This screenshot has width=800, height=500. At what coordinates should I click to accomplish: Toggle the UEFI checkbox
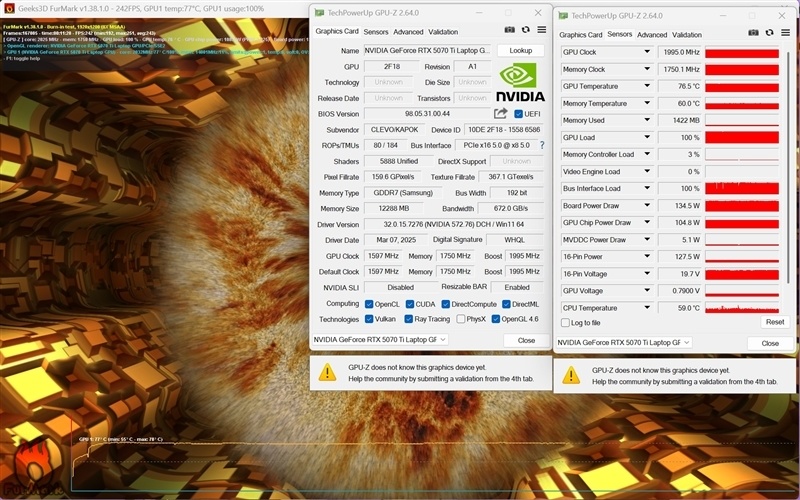(x=518, y=114)
